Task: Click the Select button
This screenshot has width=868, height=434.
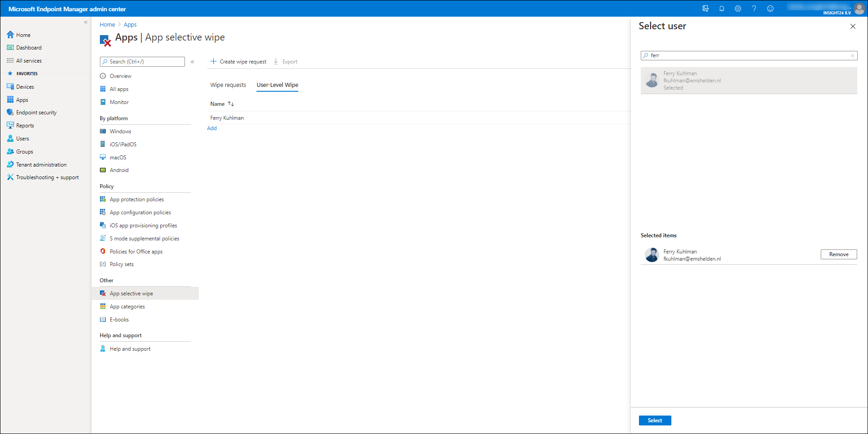Action: (x=655, y=420)
